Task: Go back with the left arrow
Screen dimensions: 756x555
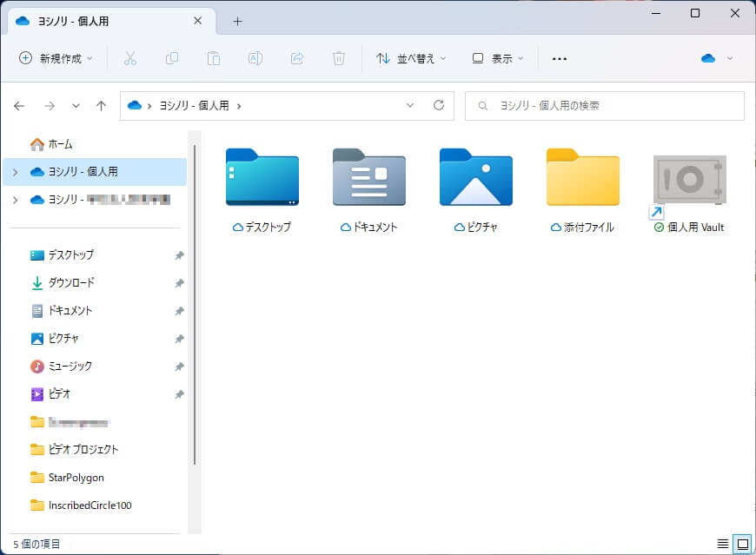Action: [19, 105]
